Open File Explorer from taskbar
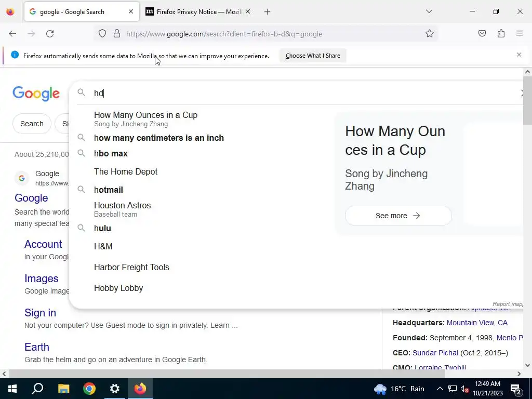The height and width of the screenshot is (399, 532). click(63, 389)
